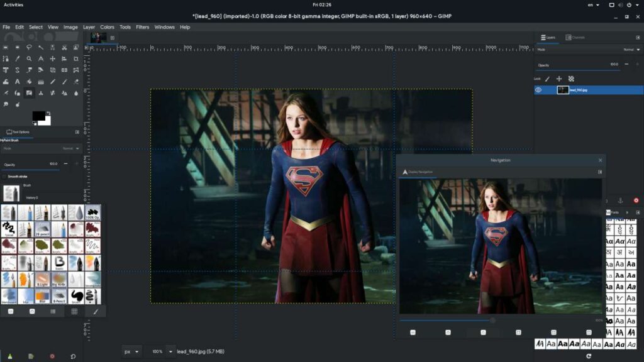The height and width of the screenshot is (362, 644).
Task: Close the Navigation dialog
Action: coord(600,160)
